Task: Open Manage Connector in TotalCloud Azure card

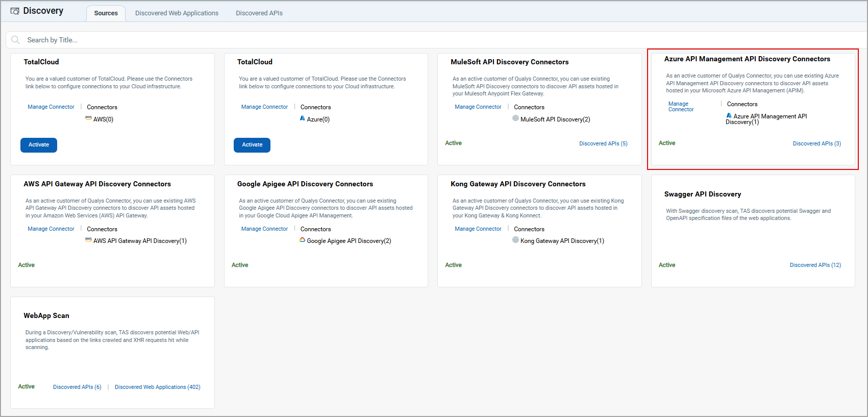Action: click(x=264, y=107)
